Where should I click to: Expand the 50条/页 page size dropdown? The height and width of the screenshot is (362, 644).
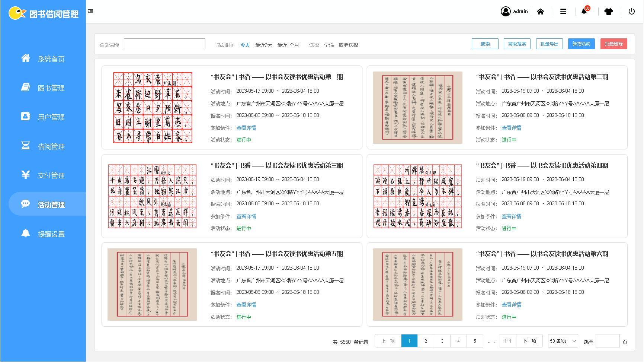pos(563,341)
